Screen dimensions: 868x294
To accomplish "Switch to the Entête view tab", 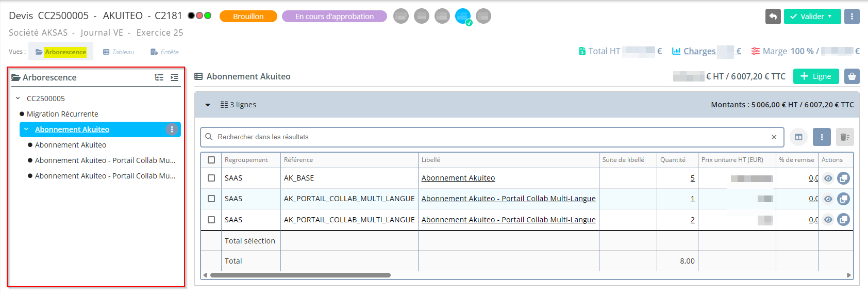I will [164, 52].
